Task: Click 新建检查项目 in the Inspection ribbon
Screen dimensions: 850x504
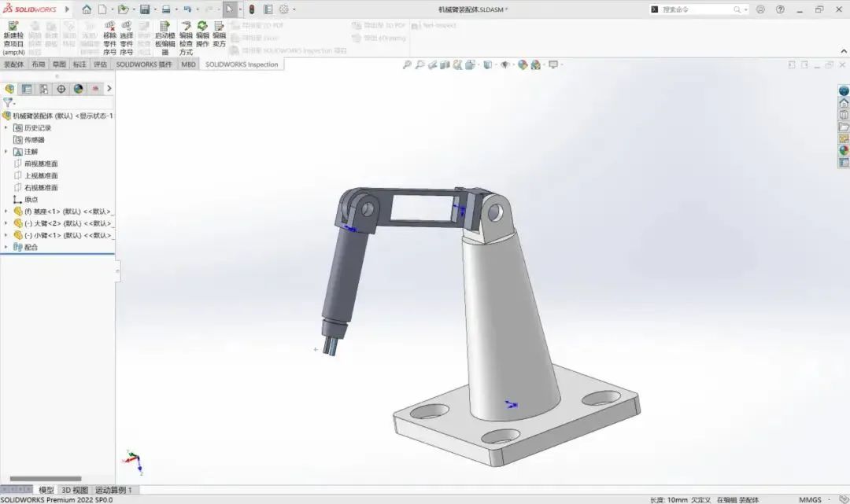Action: [x=13, y=38]
